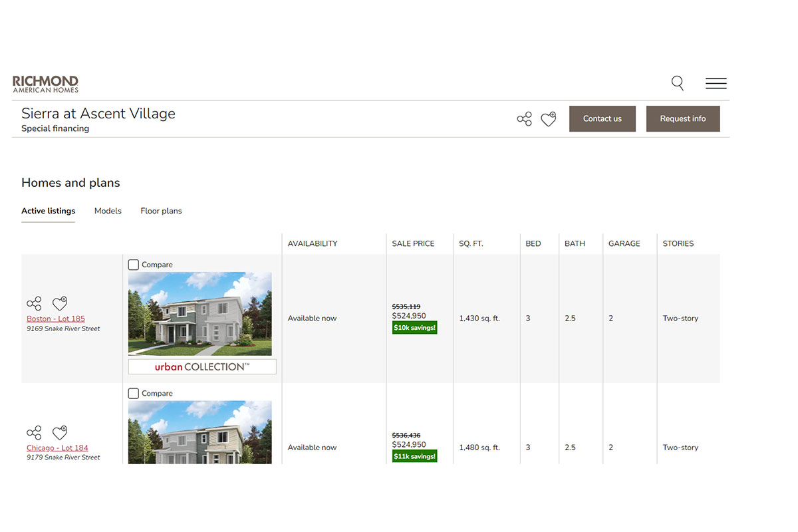Click the Homes and plans heading

click(x=70, y=183)
